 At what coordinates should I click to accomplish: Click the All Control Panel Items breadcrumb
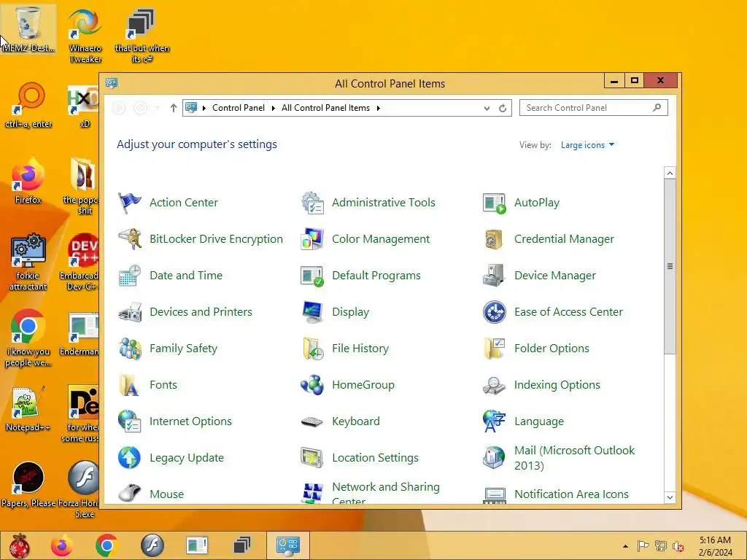(x=325, y=108)
